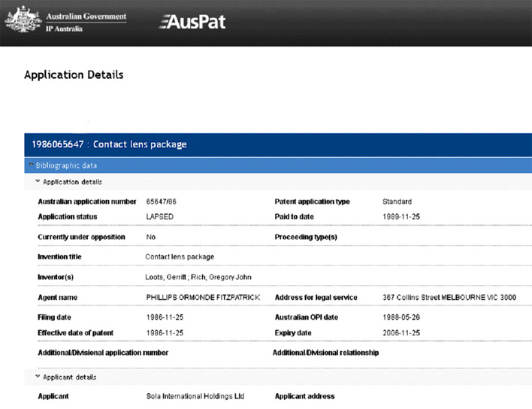Click the Bibliographic data section label

[x=66, y=165]
